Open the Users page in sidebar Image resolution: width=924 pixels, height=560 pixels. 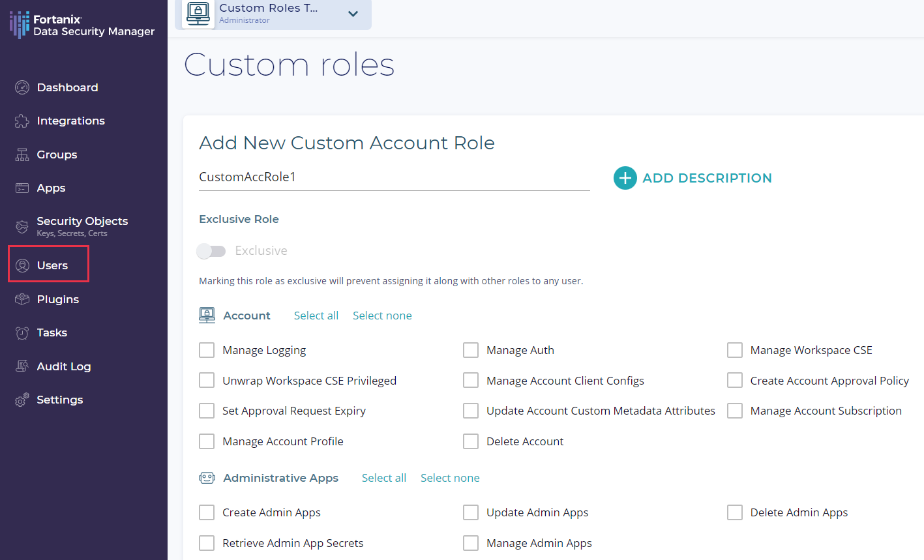(x=52, y=265)
